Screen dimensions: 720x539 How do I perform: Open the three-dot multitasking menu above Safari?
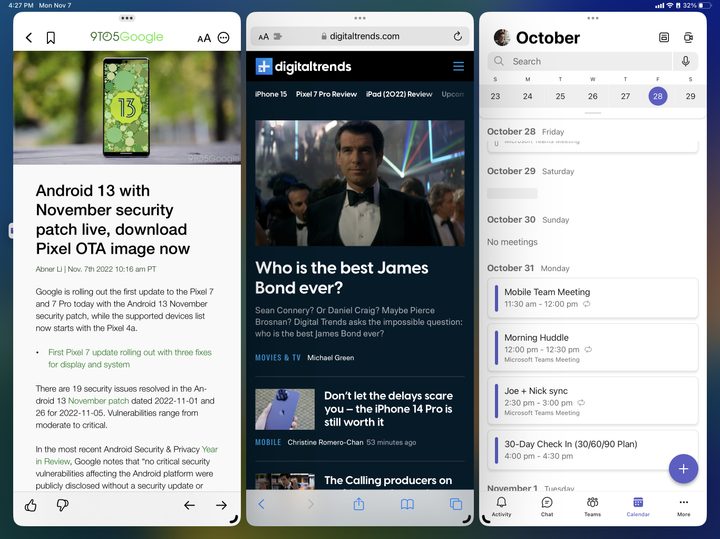(x=360, y=18)
